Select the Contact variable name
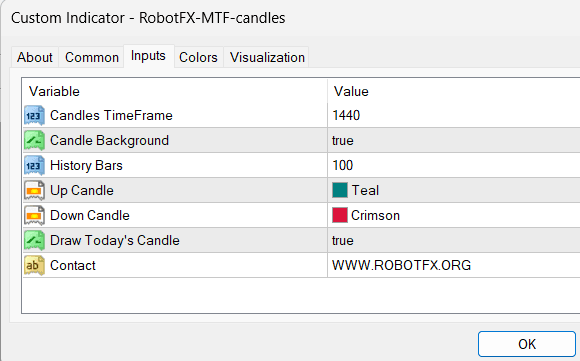 click(x=73, y=265)
